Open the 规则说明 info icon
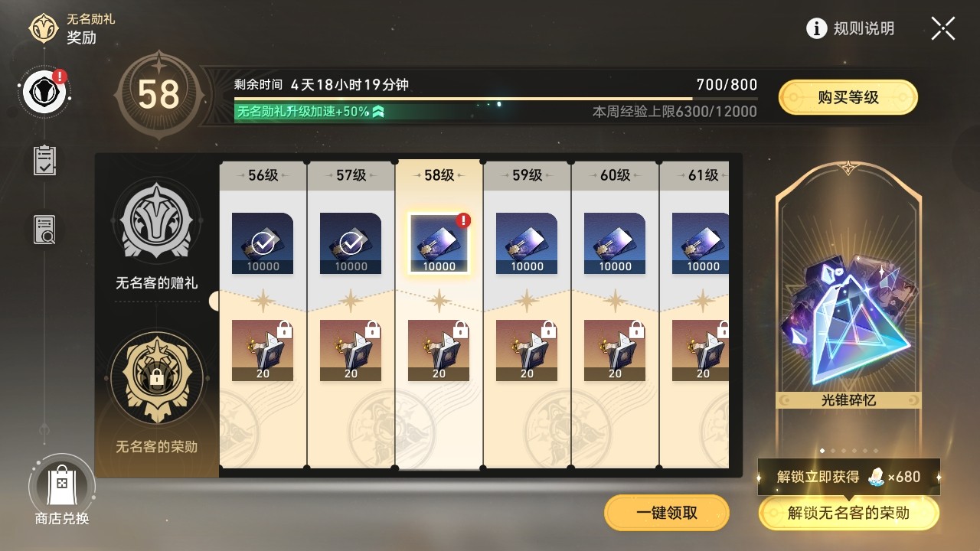Screen dimensions: 980x551 817,29
